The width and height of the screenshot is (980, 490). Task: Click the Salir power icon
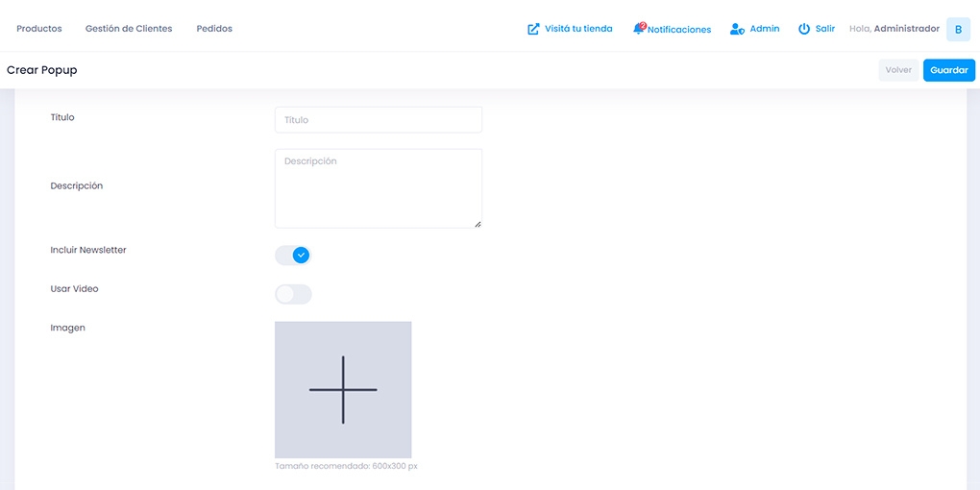[804, 29]
